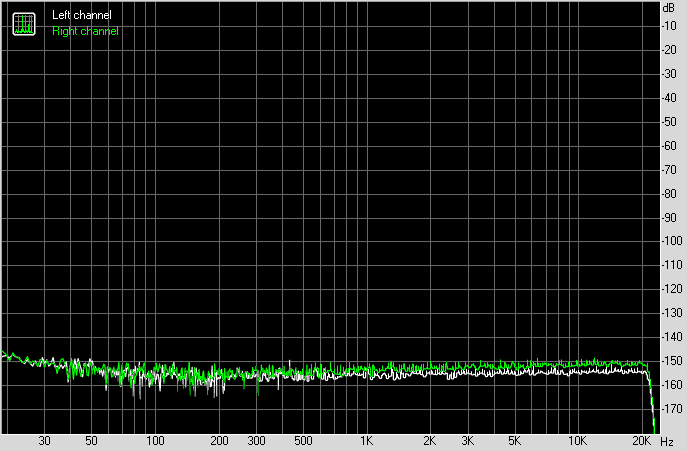Click the "10K" frequency axis label
Viewport: 687px width, 451px height.
[577, 441]
